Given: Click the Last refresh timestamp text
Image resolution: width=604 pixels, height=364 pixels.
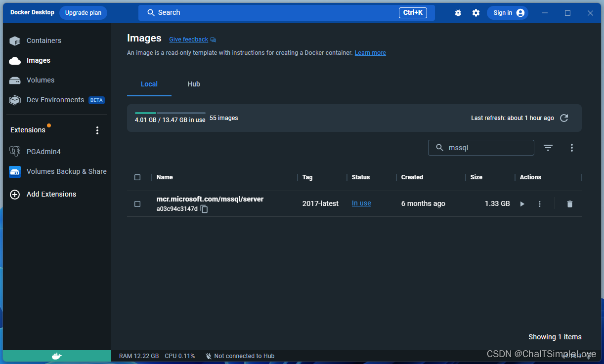Looking at the screenshot, I should [513, 119].
